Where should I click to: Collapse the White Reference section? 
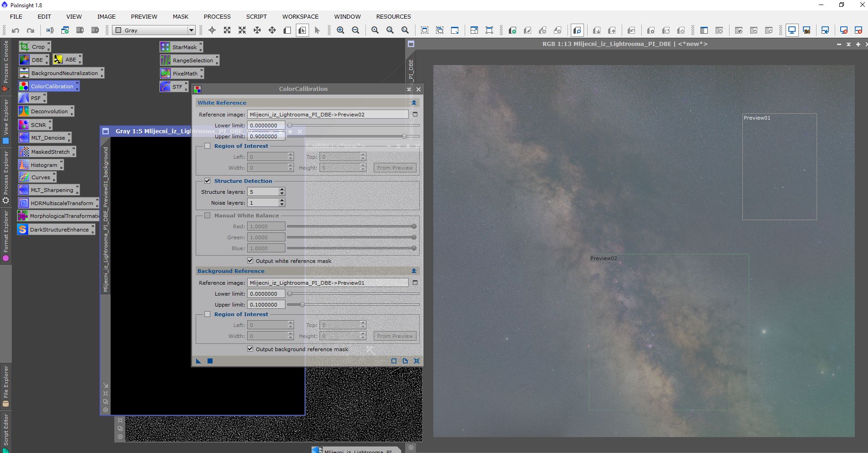(x=414, y=103)
